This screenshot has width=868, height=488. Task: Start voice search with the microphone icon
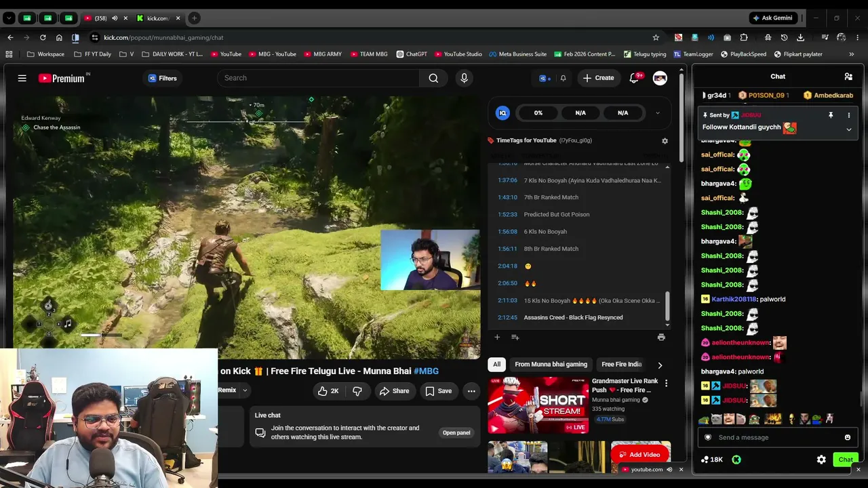point(464,78)
